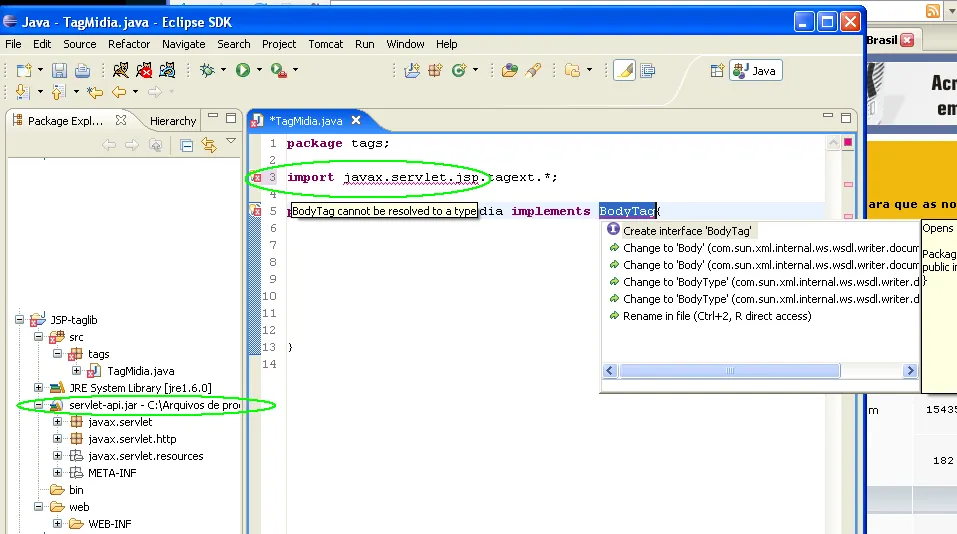This screenshot has width=957, height=534.
Task: Collapse all in Package Explorer
Action: point(186,145)
